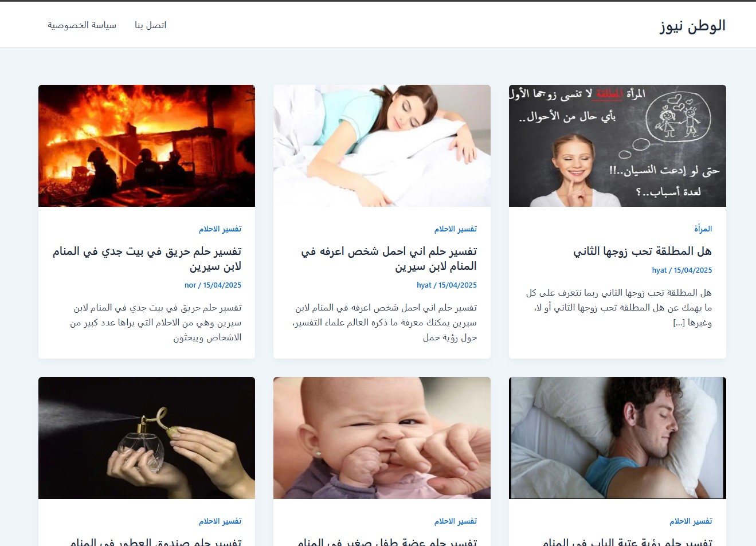Click the perfume bottle spray thumbnail
The image size is (756, 546).
click(x=147, y=438)
